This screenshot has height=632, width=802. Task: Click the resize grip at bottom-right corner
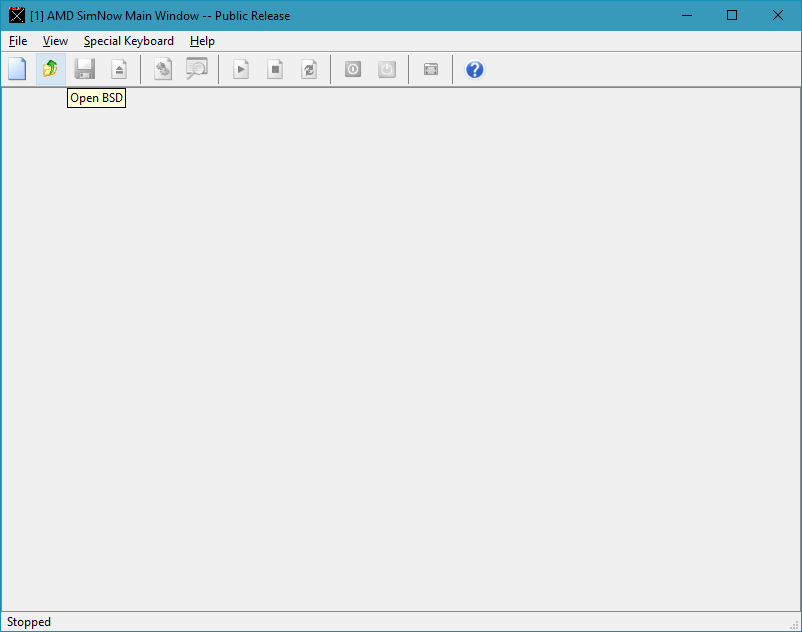793,623
